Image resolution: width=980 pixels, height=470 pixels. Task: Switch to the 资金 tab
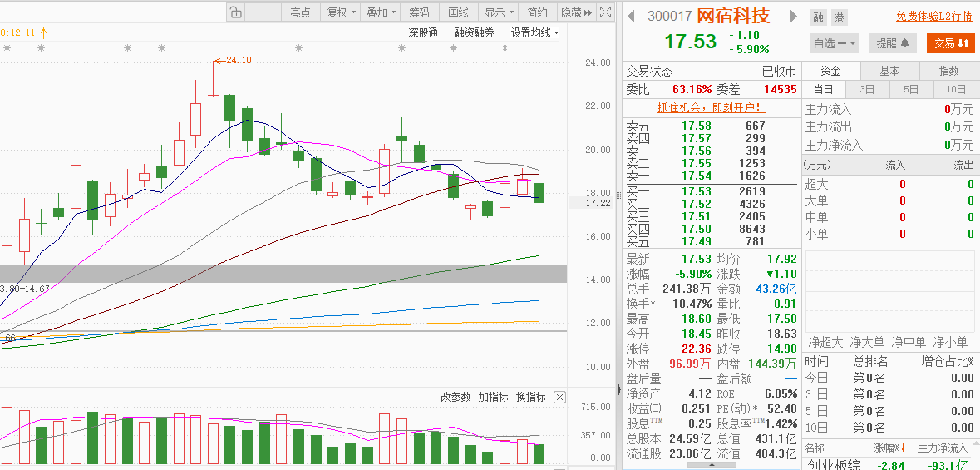830,72
